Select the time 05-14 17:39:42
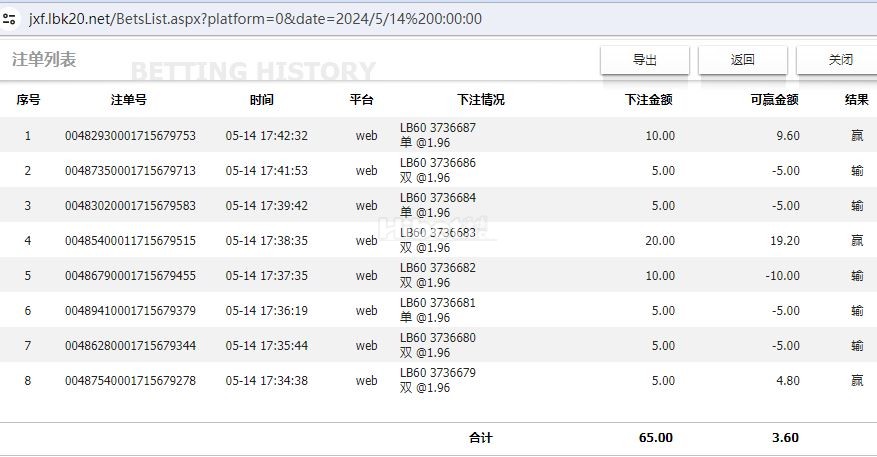This screenshot has width=877, height=457. point(267,205)
